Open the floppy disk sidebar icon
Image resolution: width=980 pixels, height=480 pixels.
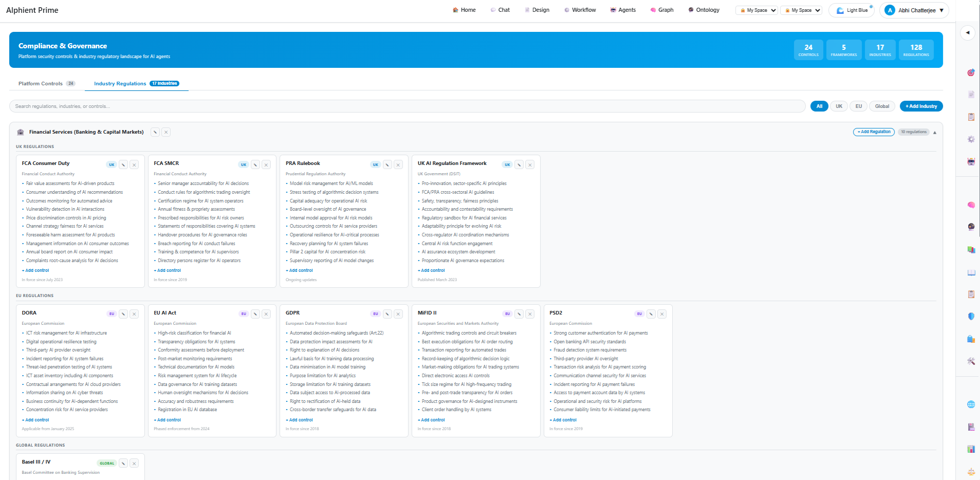[971, 427]
